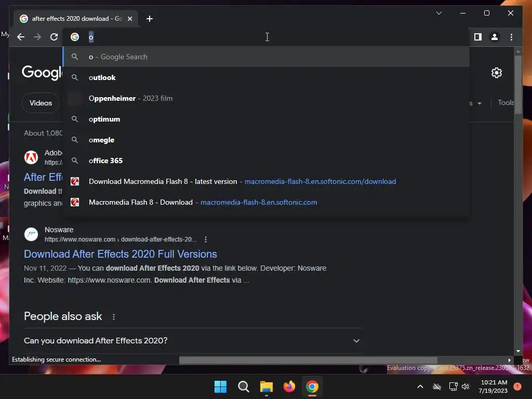This screenshot has width=532, height=399.
Task: Go back with the browser back arrow
Action: click(21, 37)
